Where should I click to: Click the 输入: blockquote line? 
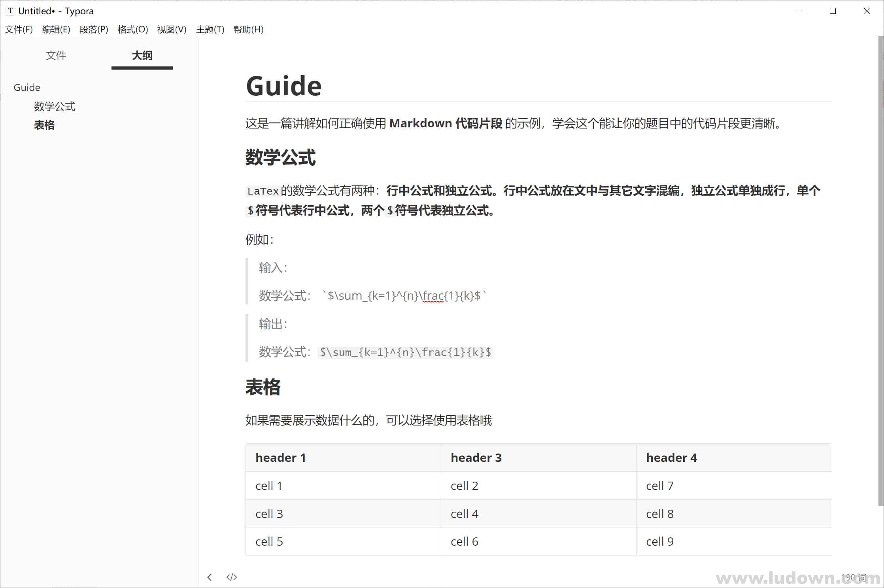tap(273, 268)
